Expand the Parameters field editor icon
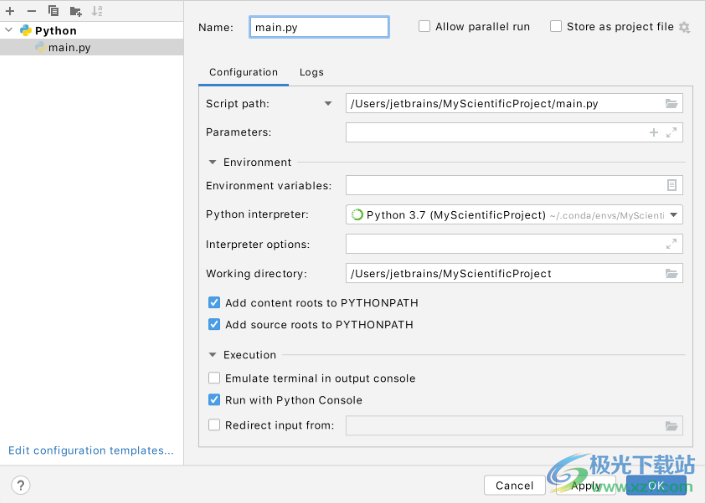This screenshot has width=706, height=503. coord(671,132)
